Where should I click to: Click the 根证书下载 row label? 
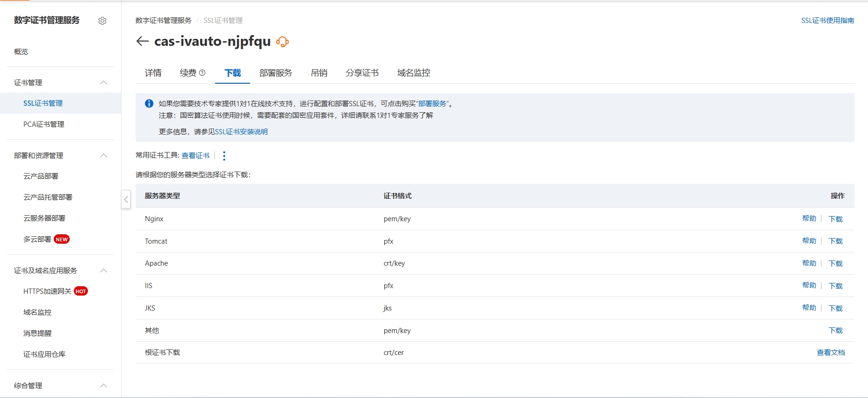pos(163,353)
